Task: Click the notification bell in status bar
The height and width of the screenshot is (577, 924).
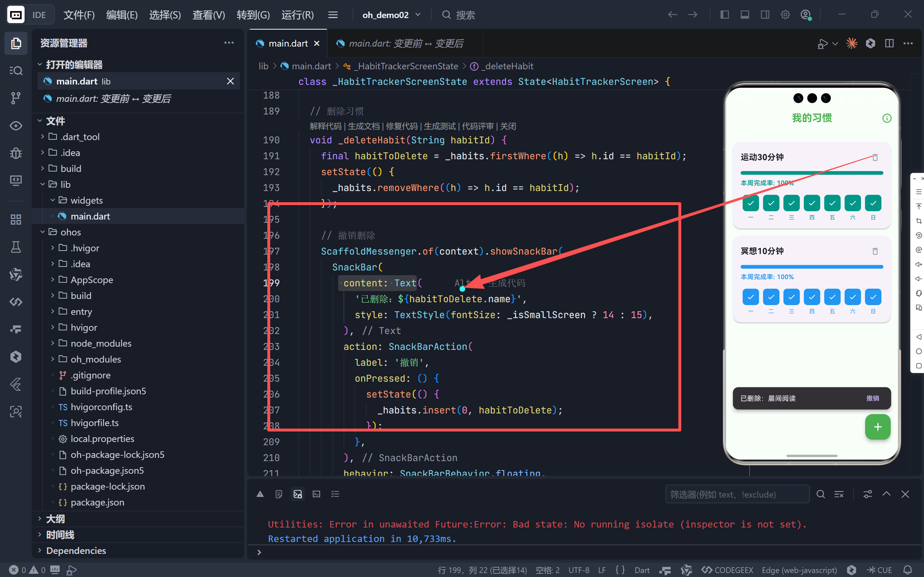Action: tap(908, 570)
